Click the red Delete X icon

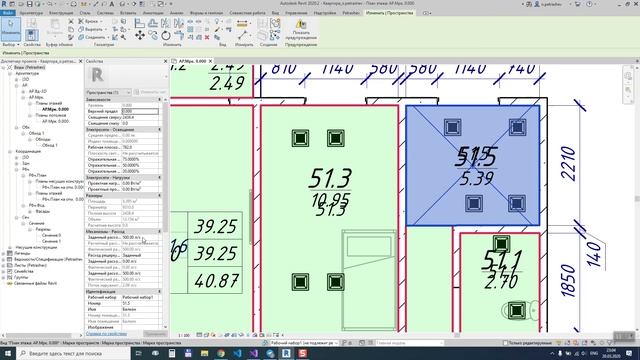pos(207,37)
